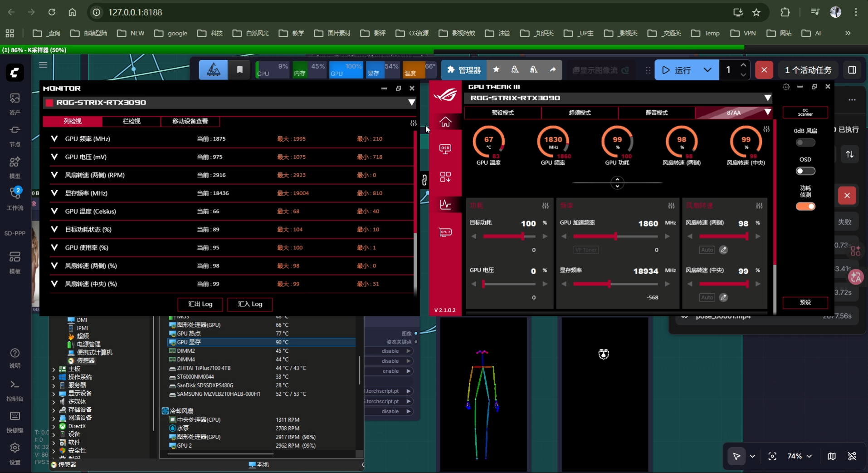Switch to the 列检视 tab
This screenshot has height=473, width=868.
pyautogui.click(x=73, y=121)
